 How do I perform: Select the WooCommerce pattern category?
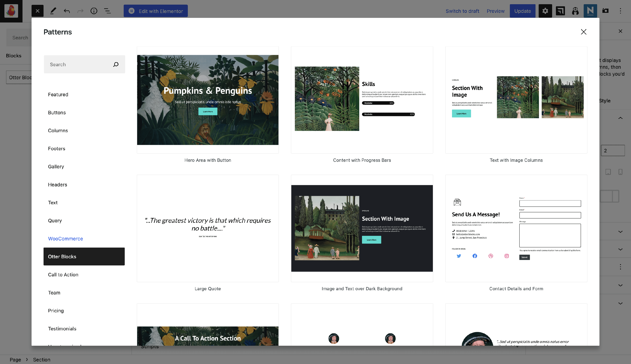(x=65, y=239)
